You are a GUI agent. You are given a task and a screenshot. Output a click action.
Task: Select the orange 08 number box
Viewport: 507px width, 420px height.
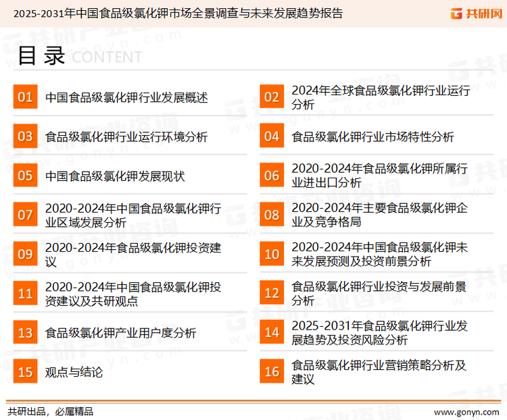(272, 215)
